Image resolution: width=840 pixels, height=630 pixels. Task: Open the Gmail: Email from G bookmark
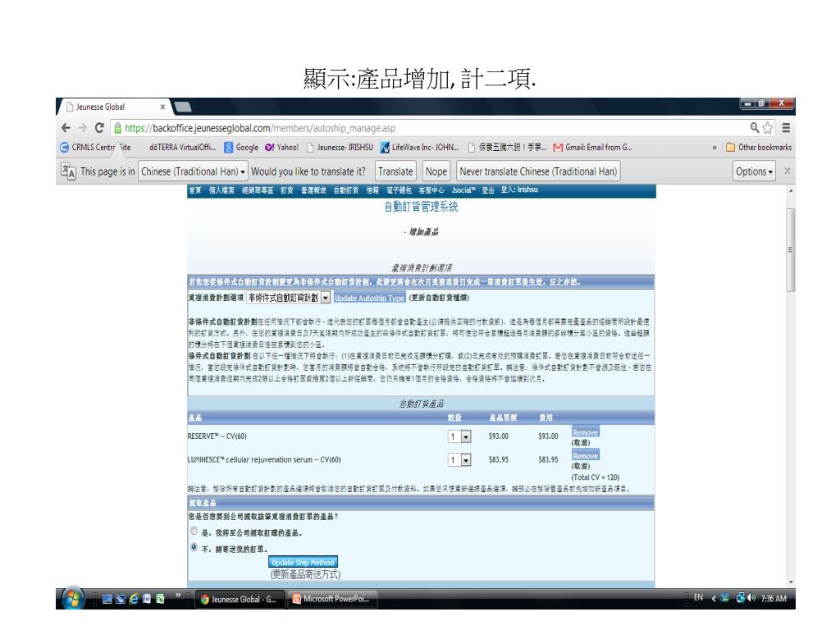click(x=592, y=147)
